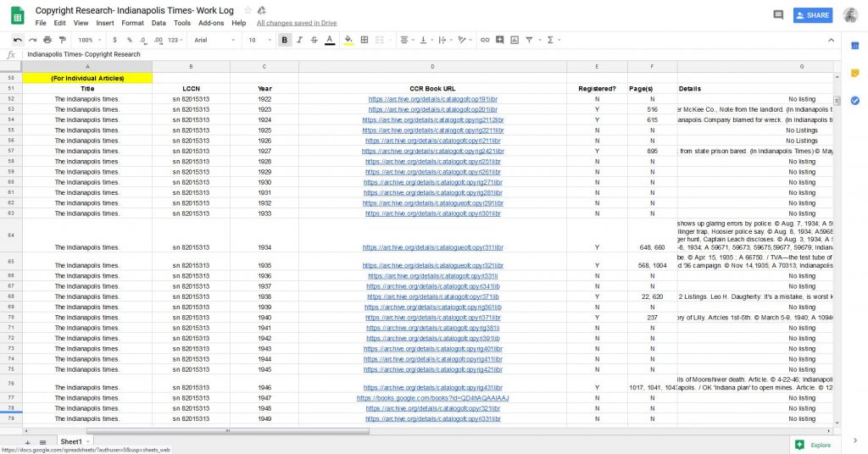Viewport: 868px width, 454px height.
Task: Toggle strikethrough formatting
Action: coord(314,40)
